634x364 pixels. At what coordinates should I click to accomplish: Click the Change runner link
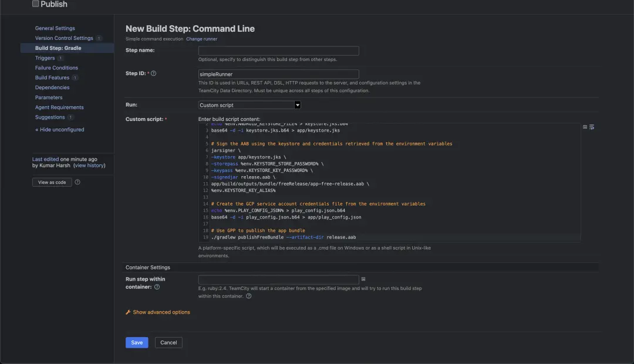(201, 39)
